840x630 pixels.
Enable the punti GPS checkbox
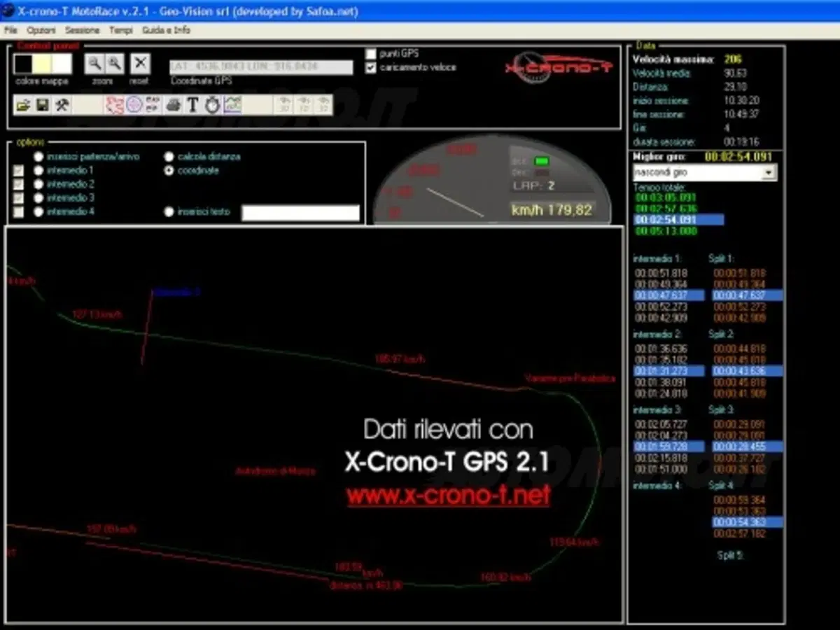(371, 54)
